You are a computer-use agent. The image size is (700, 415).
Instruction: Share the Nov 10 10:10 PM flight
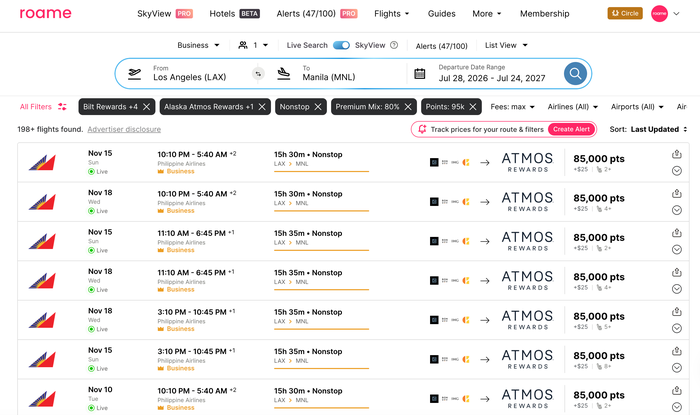677,390
